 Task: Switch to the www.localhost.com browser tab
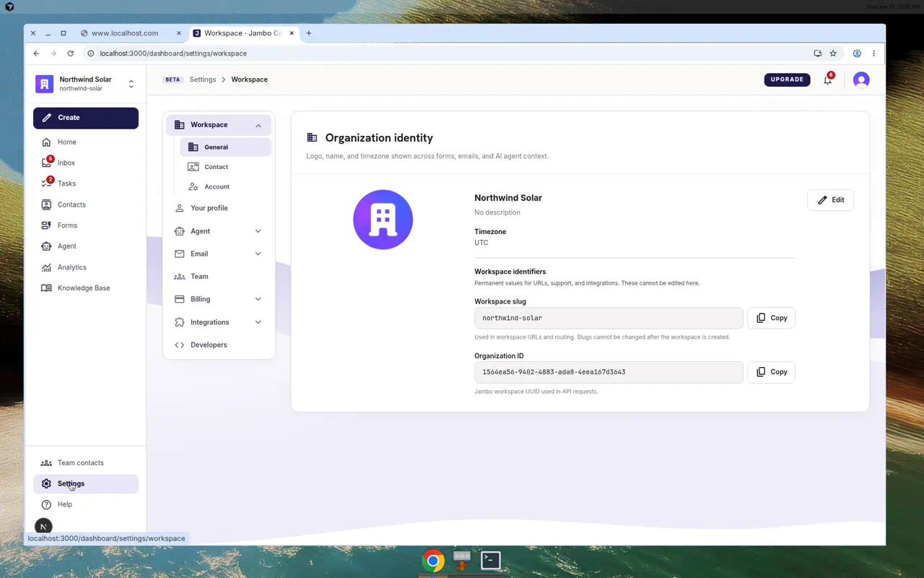pyautogui.click(x=124, y=33)
